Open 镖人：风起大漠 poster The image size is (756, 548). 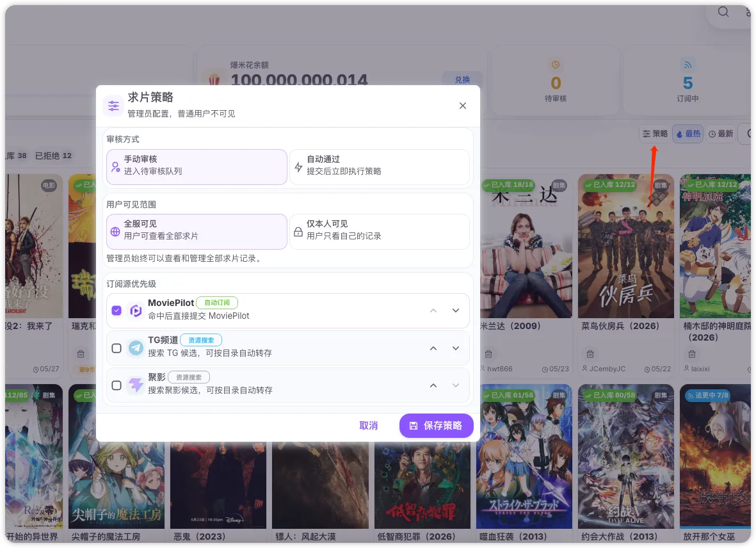320,485
